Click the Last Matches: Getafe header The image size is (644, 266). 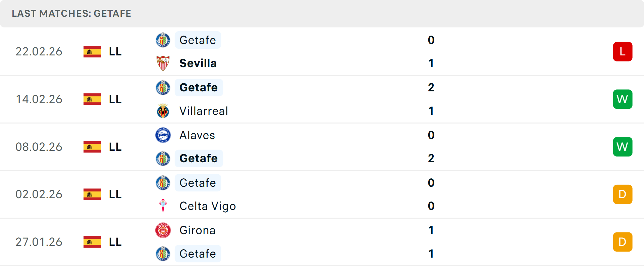(71, 13)
